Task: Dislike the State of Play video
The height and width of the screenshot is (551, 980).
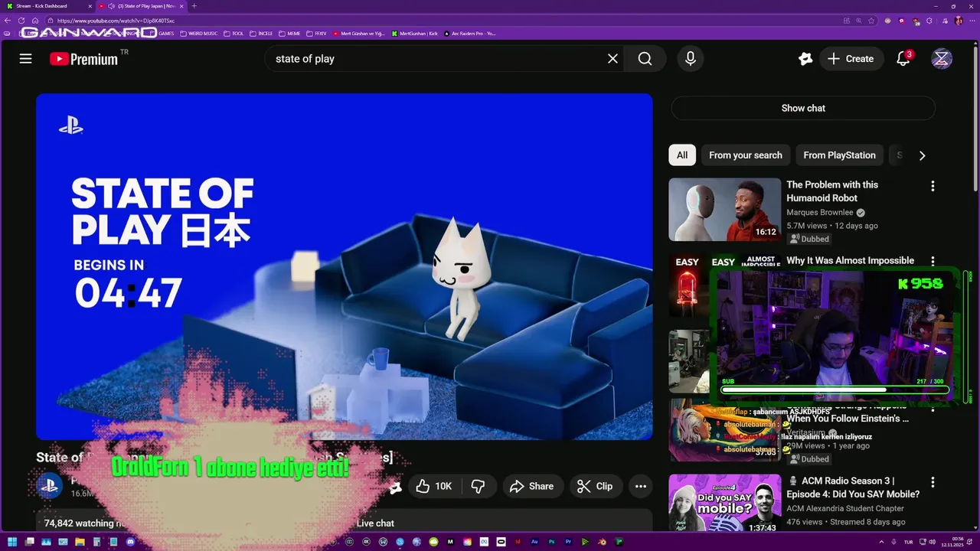Action: (479, 486)
